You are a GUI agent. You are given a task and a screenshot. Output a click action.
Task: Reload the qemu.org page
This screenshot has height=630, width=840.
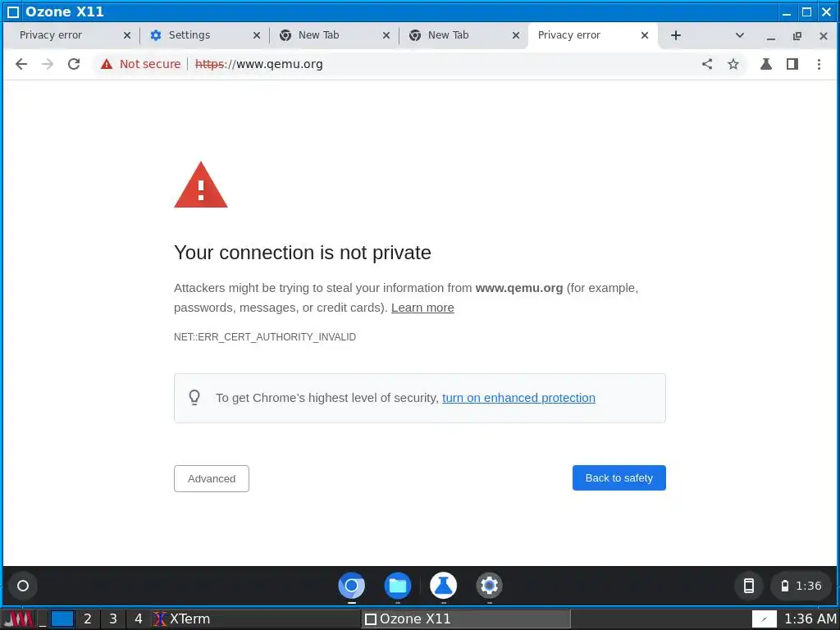(74, 64)
